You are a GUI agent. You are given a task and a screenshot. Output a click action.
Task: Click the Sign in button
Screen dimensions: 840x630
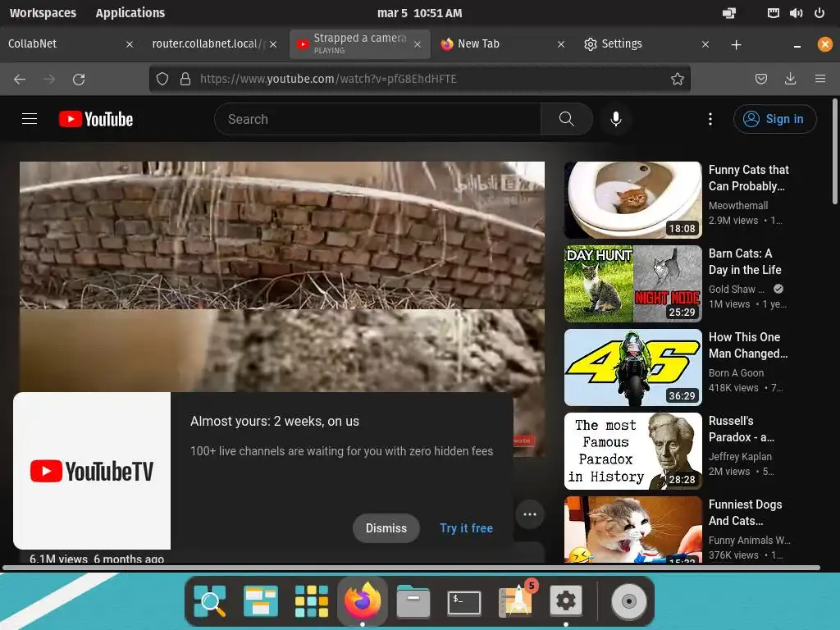click(x=774, y=119)
